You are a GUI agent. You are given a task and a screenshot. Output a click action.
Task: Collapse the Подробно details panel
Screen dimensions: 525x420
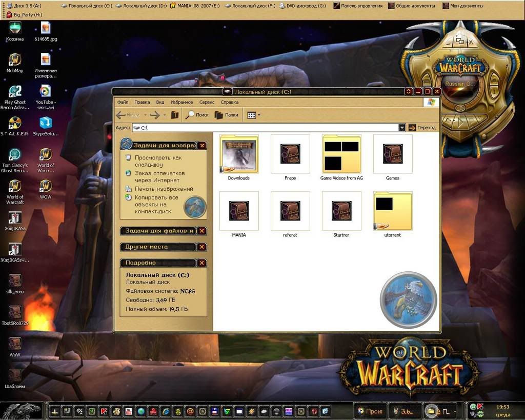[x=202, y=263]
